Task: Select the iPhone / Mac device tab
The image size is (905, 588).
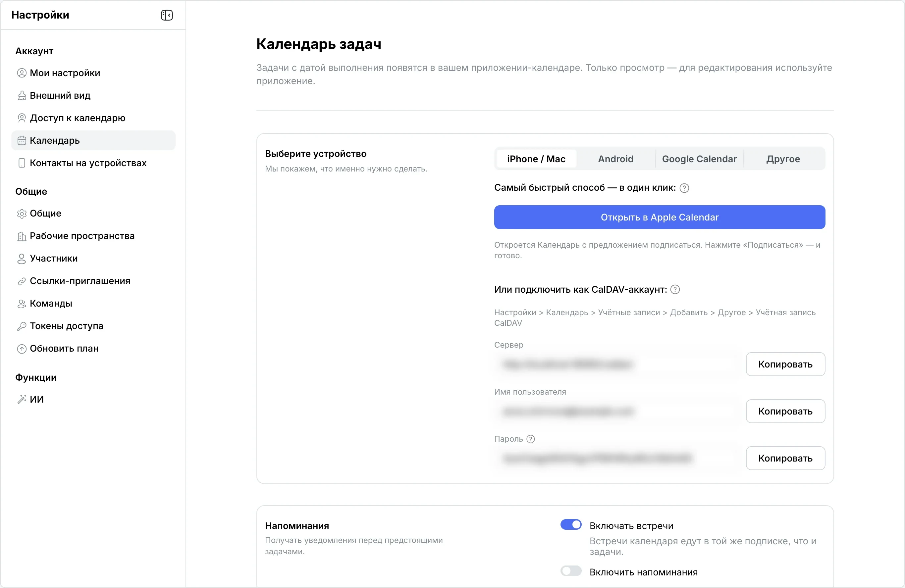Action: click(536, 159)
